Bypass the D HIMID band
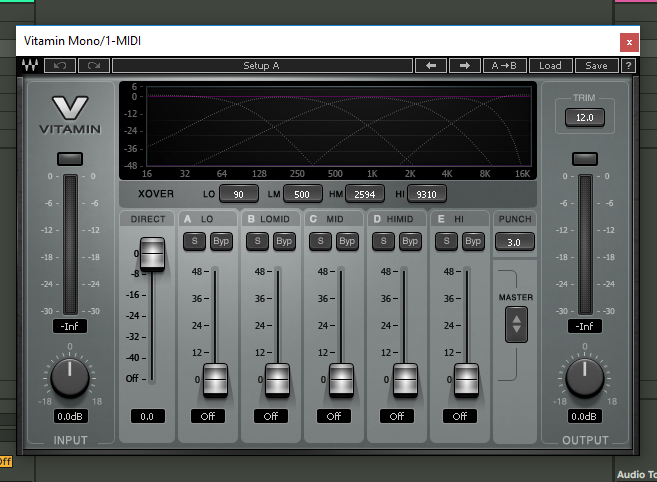 [410, 241]
